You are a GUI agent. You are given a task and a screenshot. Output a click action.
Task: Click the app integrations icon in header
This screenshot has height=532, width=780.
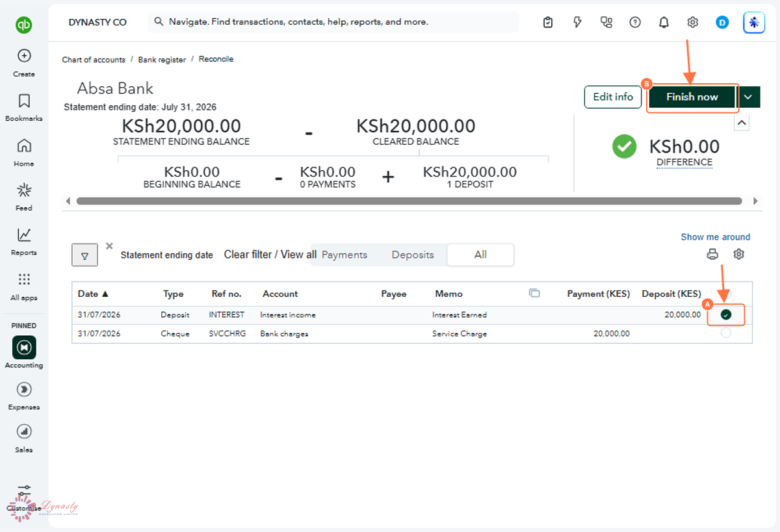606,23
